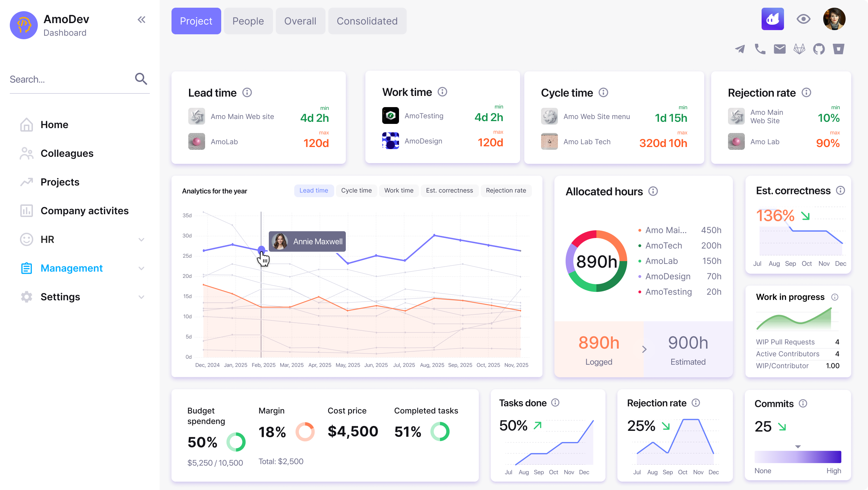This screenshot has height=490, width=868.
Task: Show Lead time info tooltip icon
Action: [247, 92]
